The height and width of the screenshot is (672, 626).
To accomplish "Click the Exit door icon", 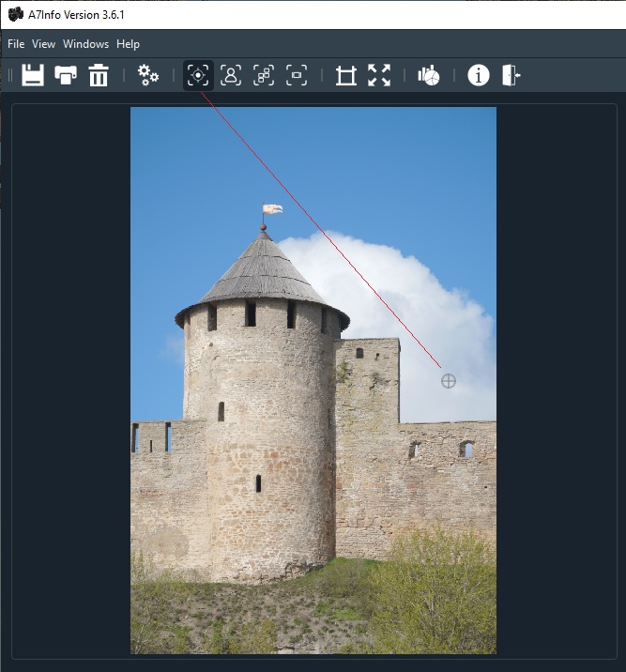I will [x=511, y=76].
